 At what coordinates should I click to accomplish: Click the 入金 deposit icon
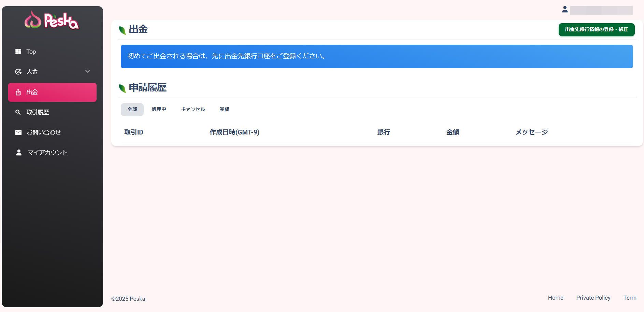tap(18, 72)
